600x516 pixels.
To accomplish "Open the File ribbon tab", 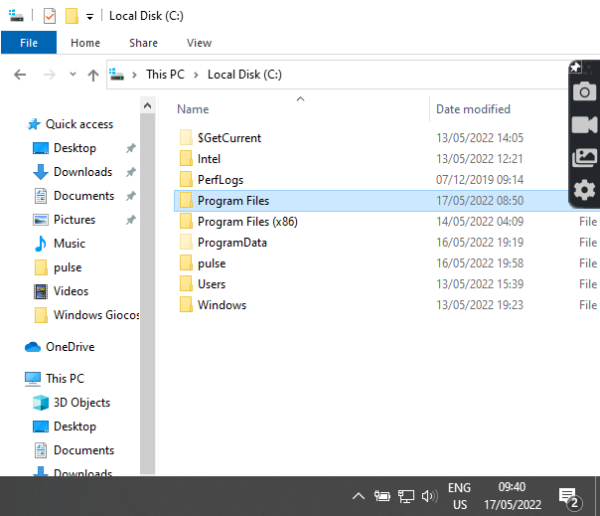I will [29, 43].
